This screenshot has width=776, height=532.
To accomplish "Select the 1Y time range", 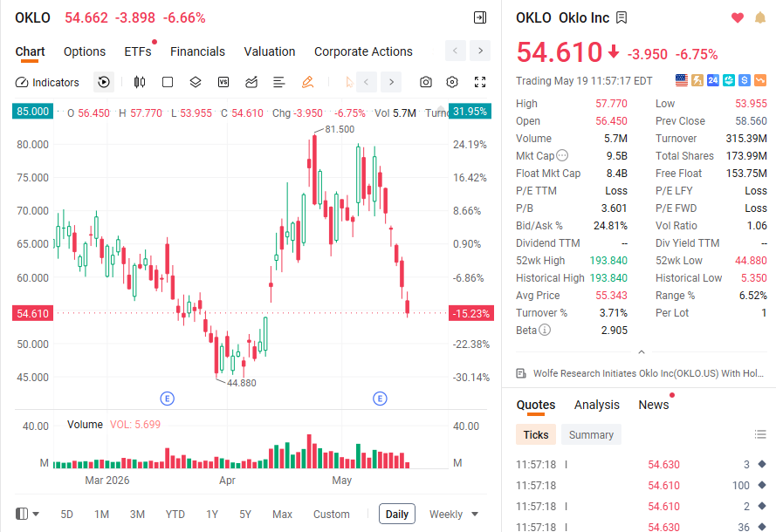I will pos(212,515).
